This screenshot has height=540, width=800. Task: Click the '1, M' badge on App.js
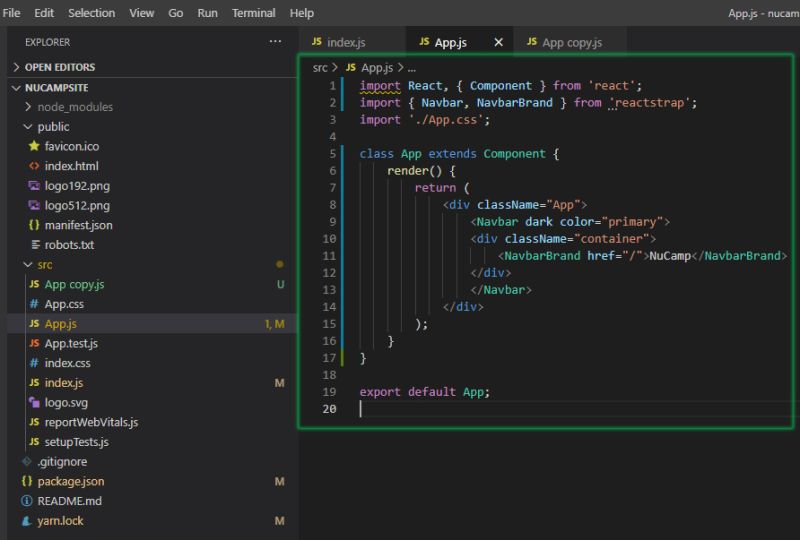point(274,324)
